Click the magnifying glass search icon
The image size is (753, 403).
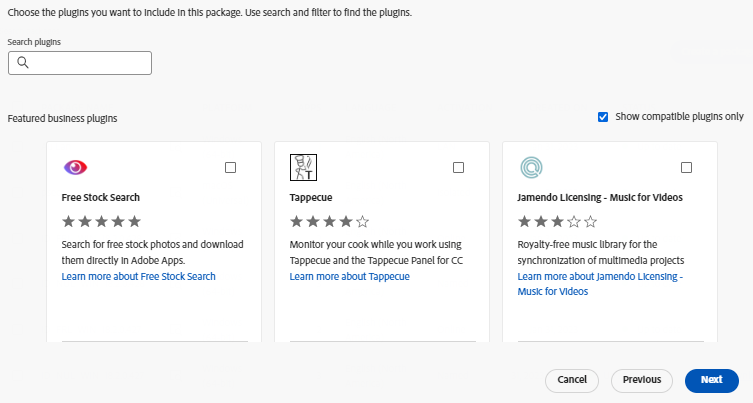pos(23,62)
